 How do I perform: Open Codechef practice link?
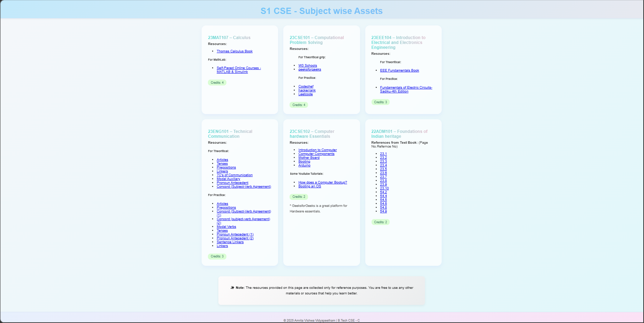[306, 86]
